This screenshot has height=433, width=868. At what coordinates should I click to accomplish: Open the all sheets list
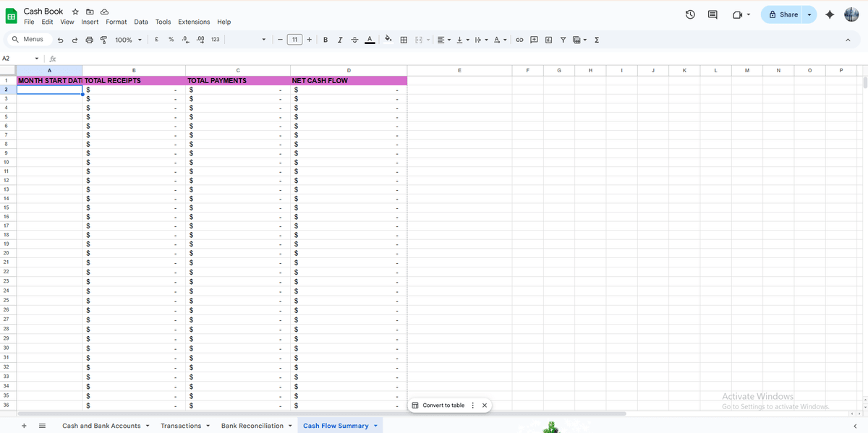pyautogui.click(x=41, y=426)
